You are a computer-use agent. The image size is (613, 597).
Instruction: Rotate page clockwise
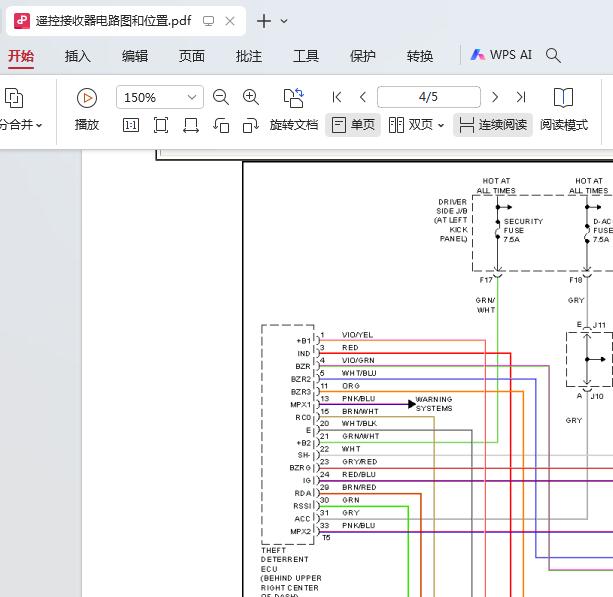click(x=251, y=125)
